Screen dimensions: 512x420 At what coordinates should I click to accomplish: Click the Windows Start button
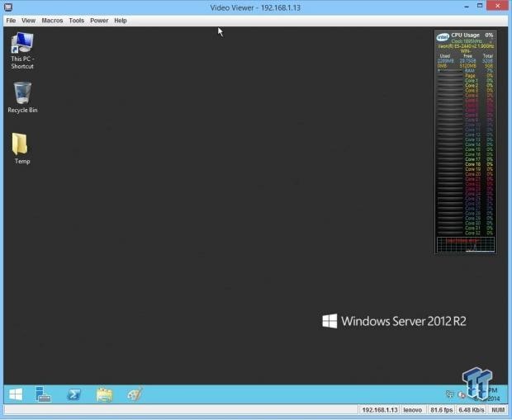[x=16, y=394]
